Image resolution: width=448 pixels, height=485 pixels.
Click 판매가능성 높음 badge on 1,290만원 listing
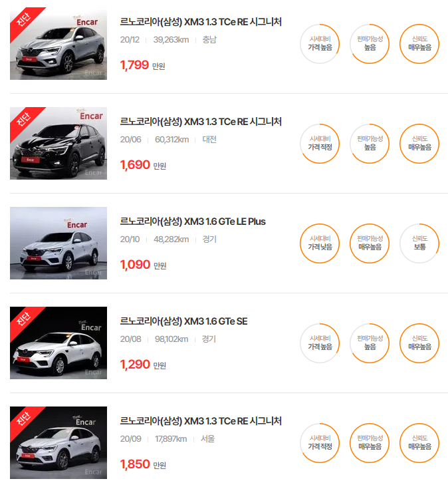point(370,343)
